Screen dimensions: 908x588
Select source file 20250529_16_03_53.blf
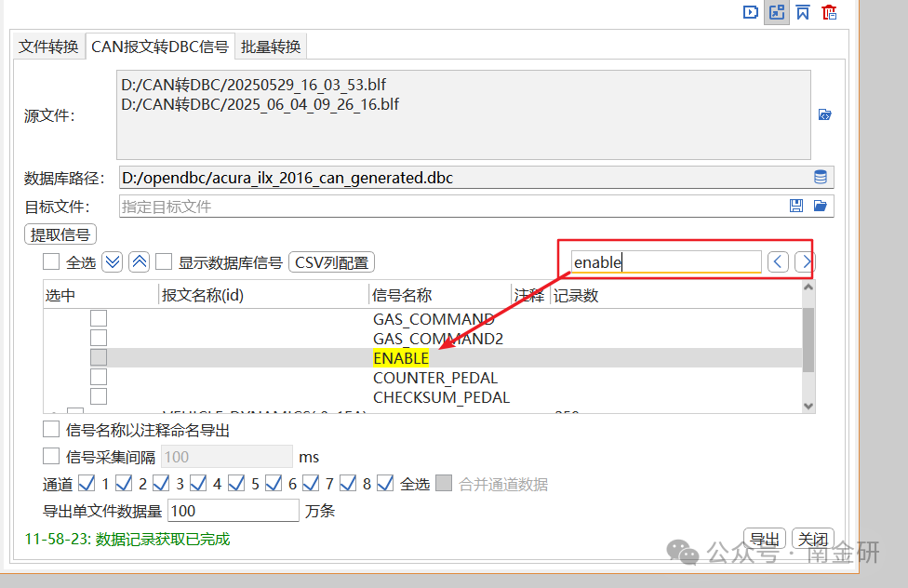[x=253, y=85]
